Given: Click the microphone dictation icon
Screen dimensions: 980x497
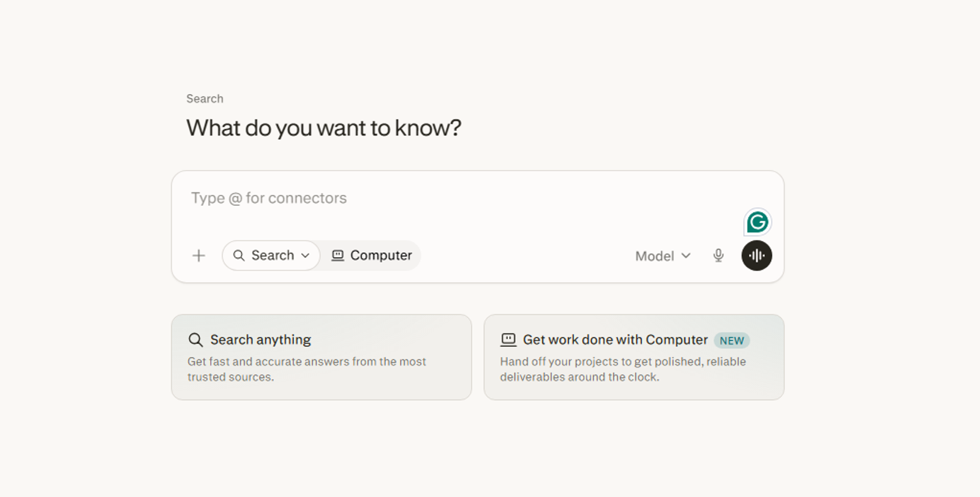Looking at the screenshot, I should tap(718, 256).
